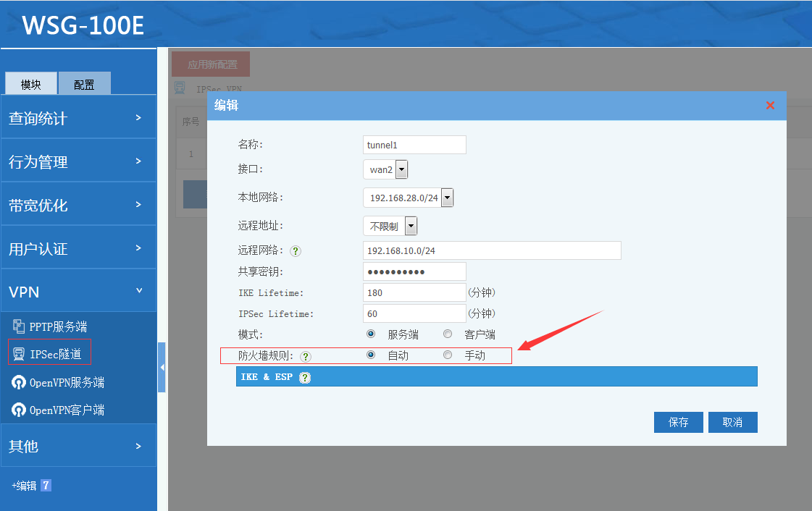Image resolution: width=812 pixels, height=511 pixels.
Task: Click the OpenVPN服务端 icon
Action: 19,382
